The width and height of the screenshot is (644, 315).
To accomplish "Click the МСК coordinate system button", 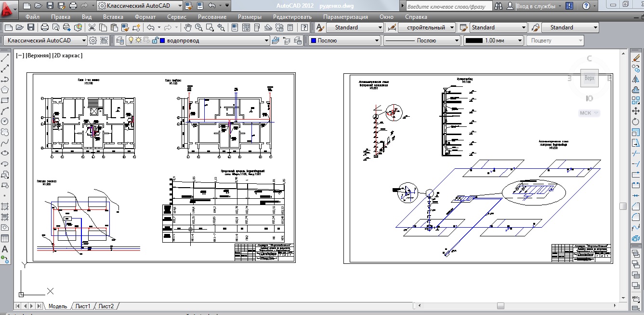I will tap(589, 113).
